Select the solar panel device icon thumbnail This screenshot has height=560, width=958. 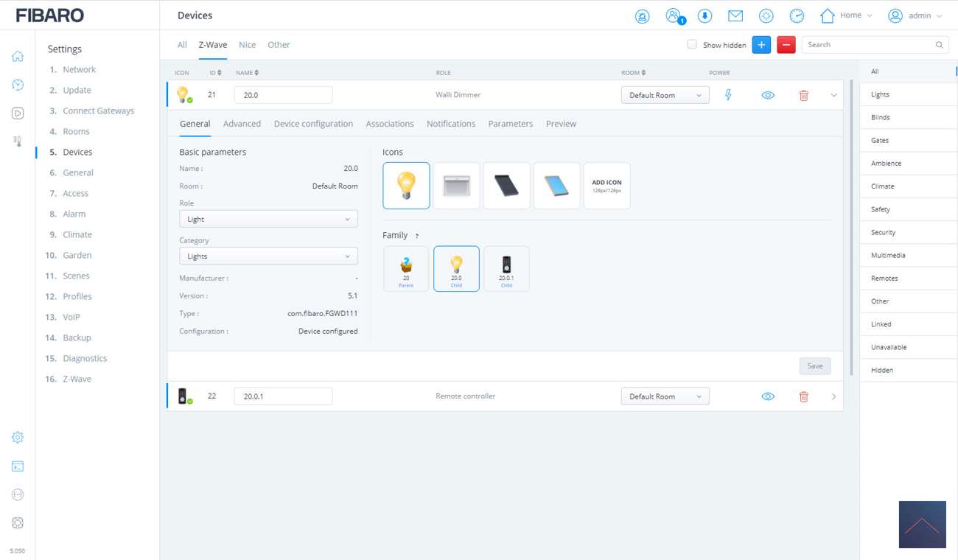pos(506,186)
